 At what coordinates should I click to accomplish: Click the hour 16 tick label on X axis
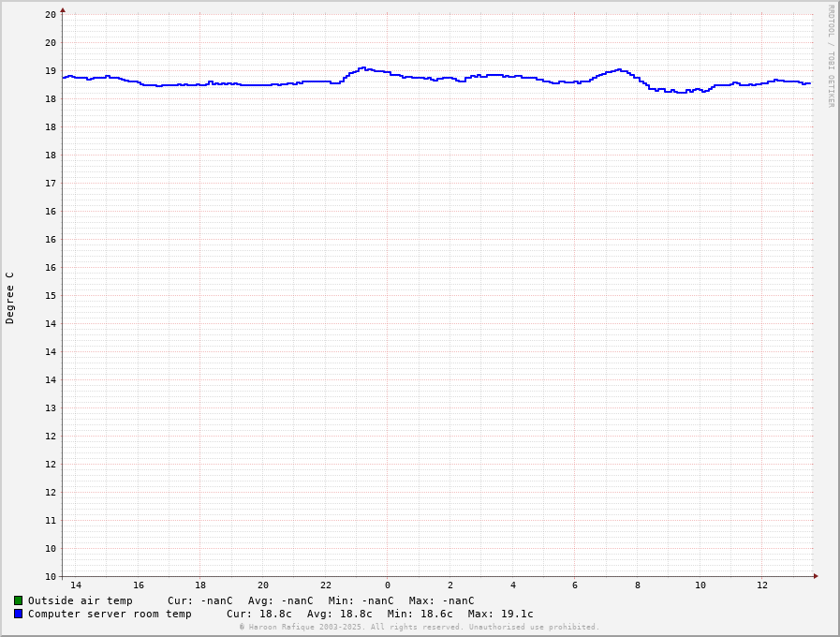point(139,585)
